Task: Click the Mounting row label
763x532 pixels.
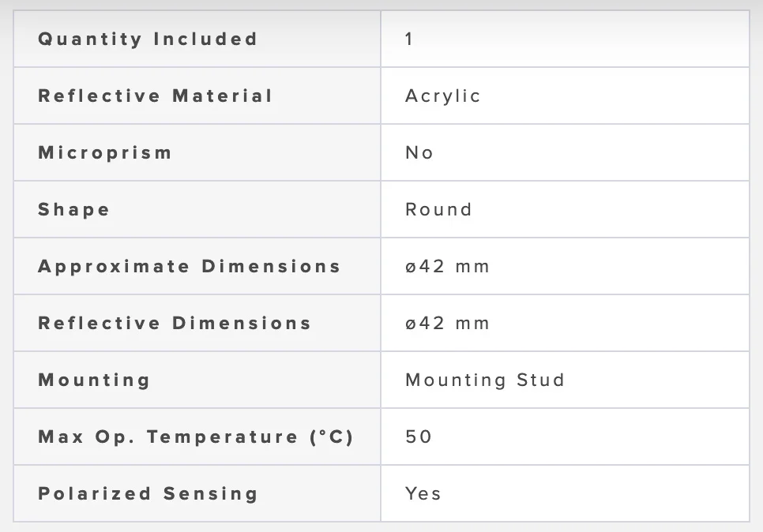Action: point(94,380)
